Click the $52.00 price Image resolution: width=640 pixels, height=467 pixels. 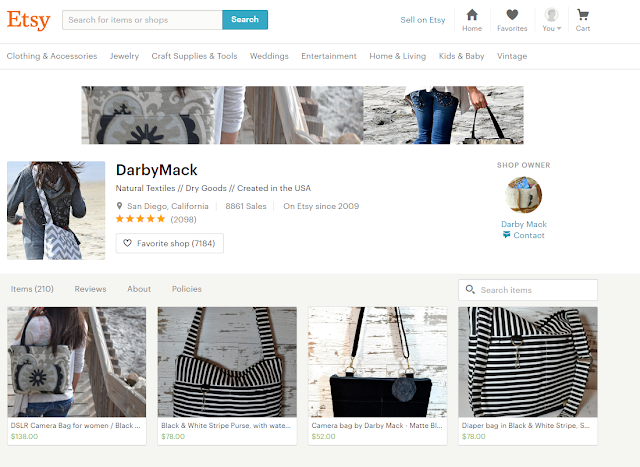click(323, 436)
